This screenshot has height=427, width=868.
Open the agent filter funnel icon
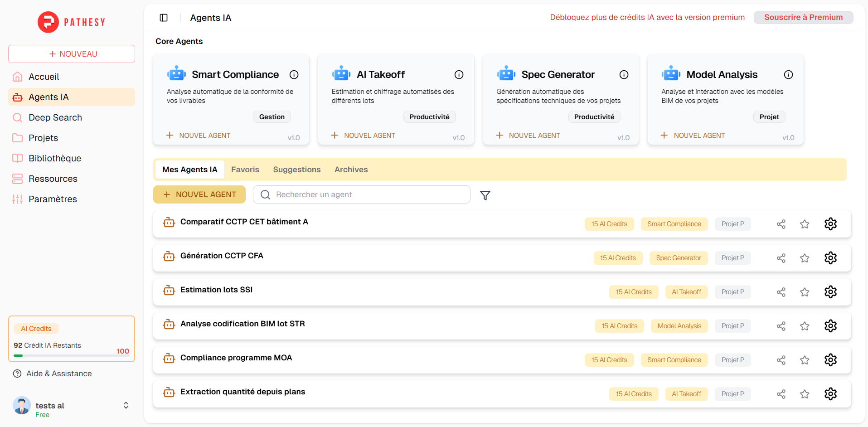(x=485, y=195)
